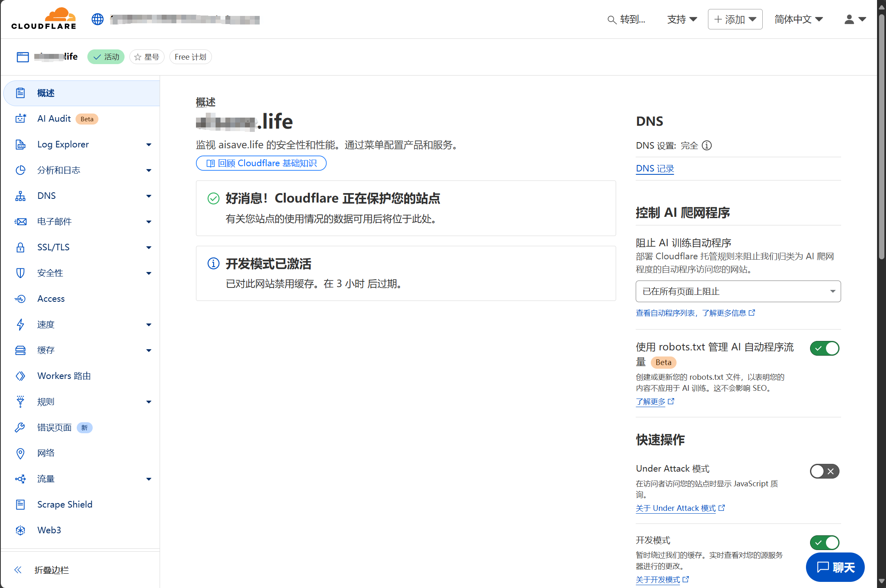Open 查看自动程序列表 learn more link

[695, 313]
